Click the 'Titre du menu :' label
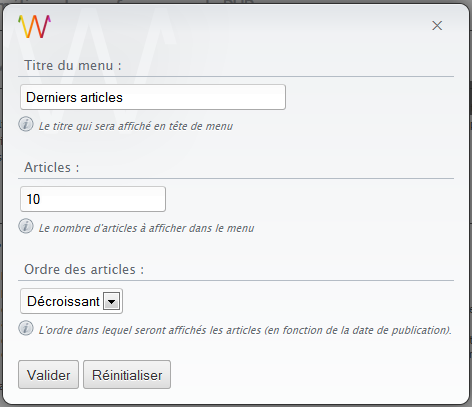 pos(73,65)
